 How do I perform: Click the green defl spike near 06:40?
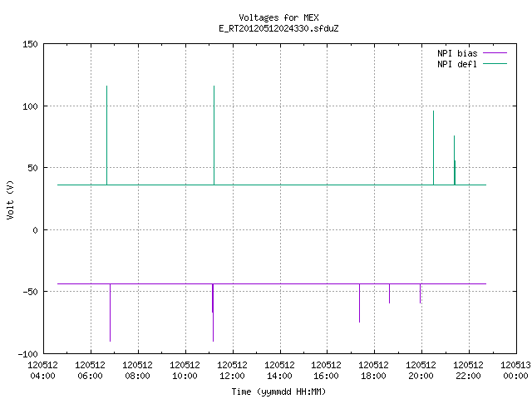coord(107,135)
